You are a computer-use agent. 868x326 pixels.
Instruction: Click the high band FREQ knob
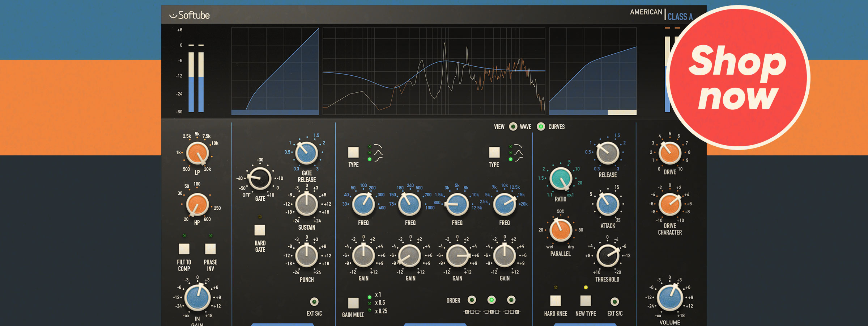(x=505, y=204)
